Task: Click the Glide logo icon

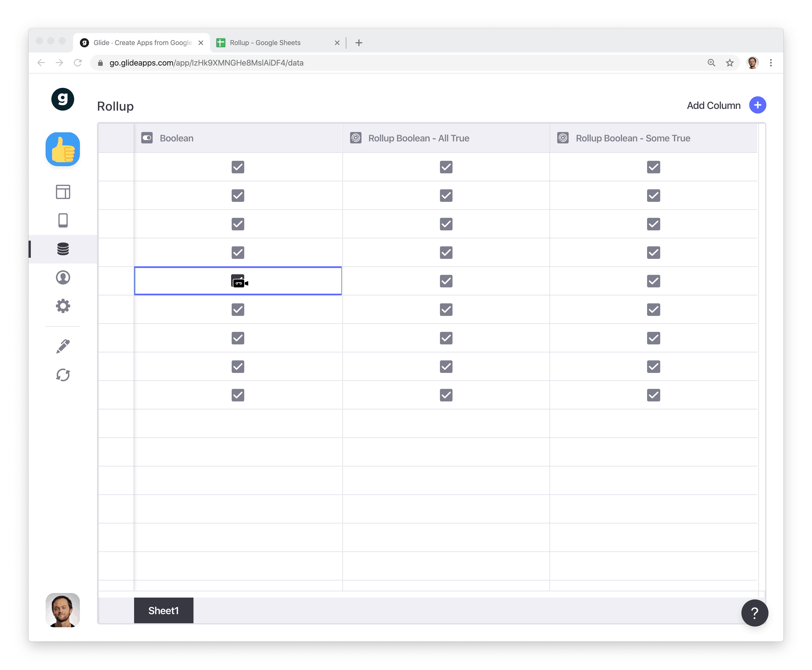Action: point(62,99)
